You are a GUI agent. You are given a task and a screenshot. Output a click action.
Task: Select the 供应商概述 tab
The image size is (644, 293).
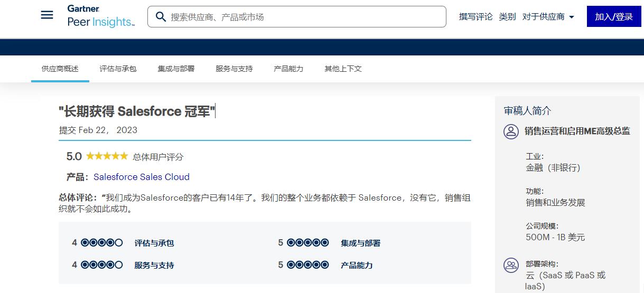tap(60, 69)
